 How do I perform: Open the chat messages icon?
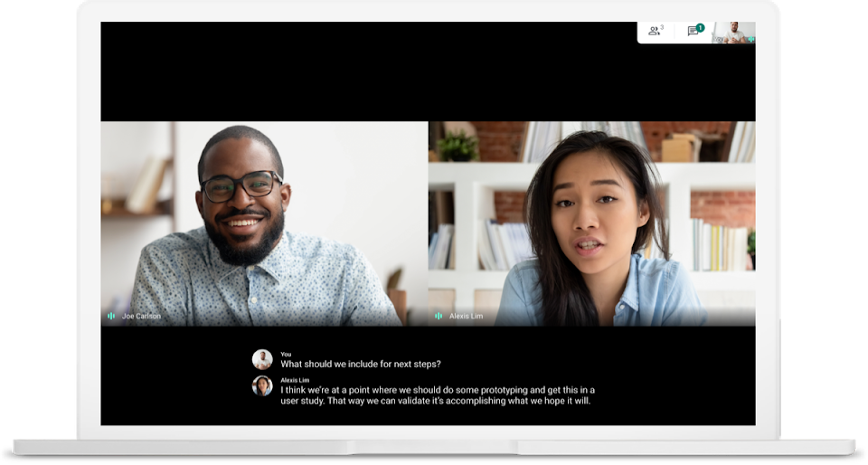tap(693, 32)
